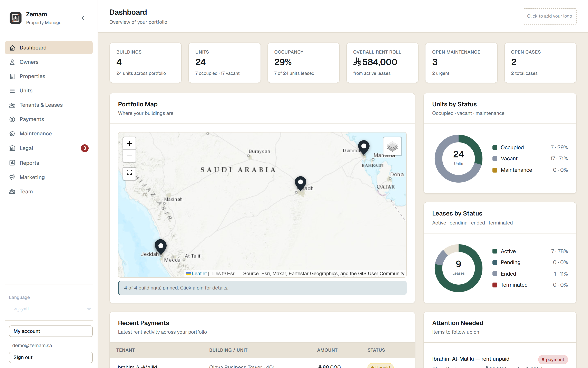Click the Active leases legend swatch
The width and height of the screenshot is (588, 368).
[x=495, y=251]
